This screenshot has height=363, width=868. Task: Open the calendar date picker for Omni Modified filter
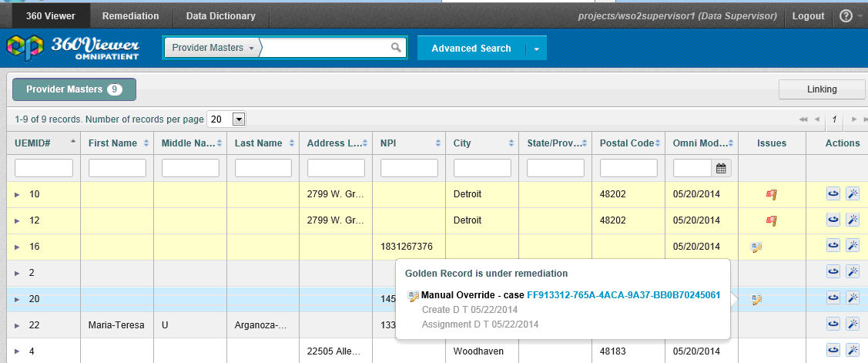pyautogui.click(x=722, y=168)
